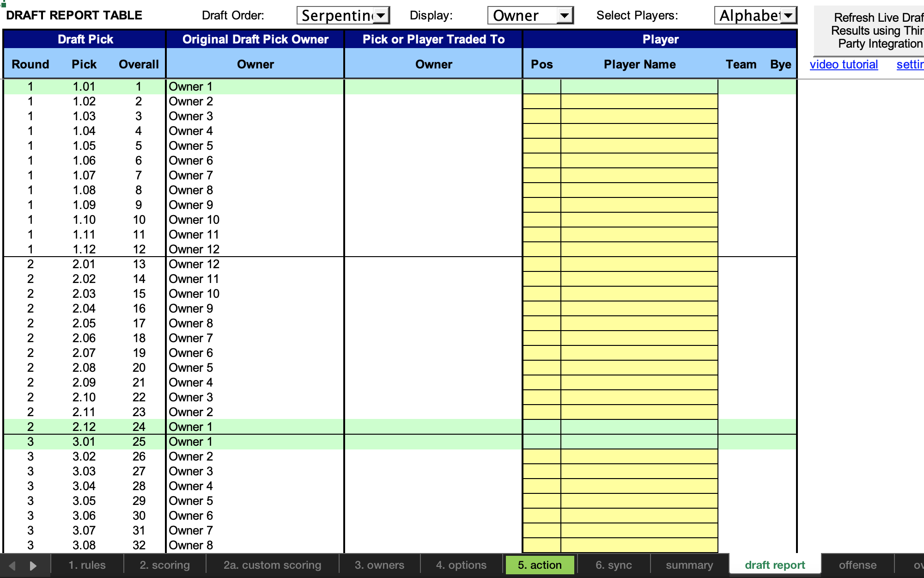Open the 3. owners tab

coord(379,565)
